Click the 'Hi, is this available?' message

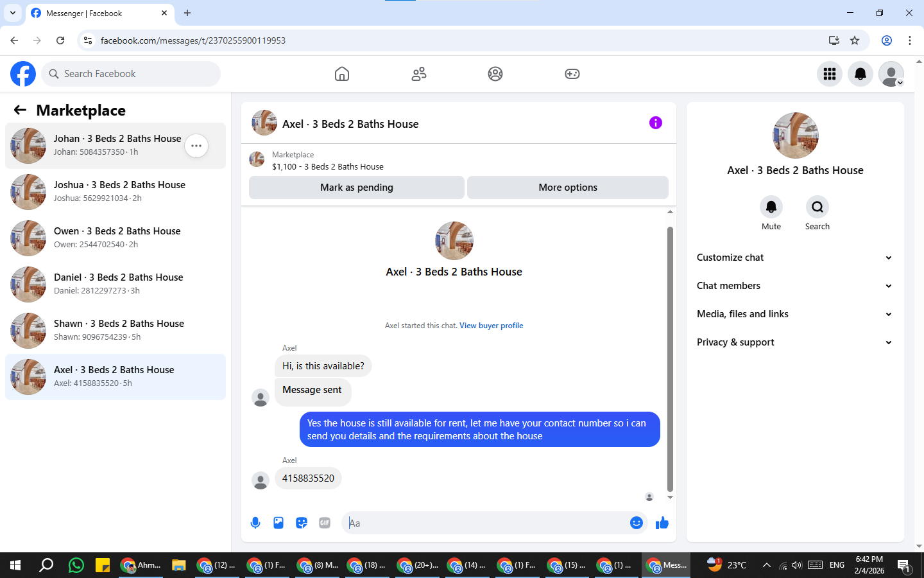(323, 366)
